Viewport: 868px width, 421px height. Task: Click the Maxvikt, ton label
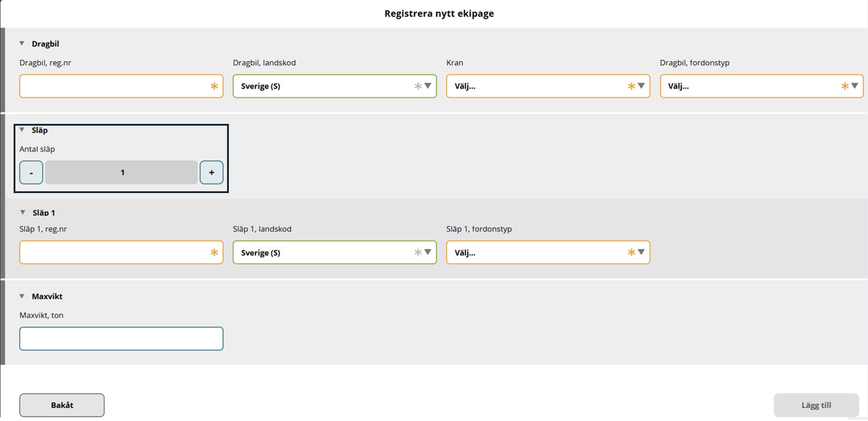41,315
